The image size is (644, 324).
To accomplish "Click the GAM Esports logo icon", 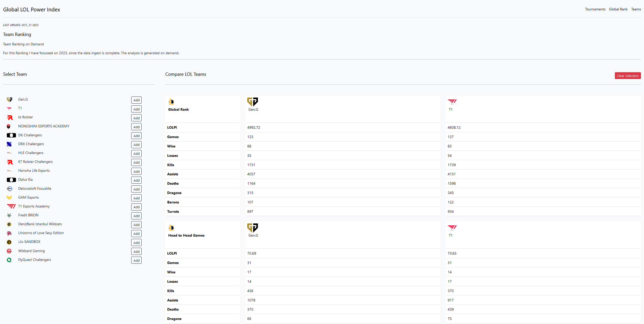I will pyautogui.click(x=9, y=198).
